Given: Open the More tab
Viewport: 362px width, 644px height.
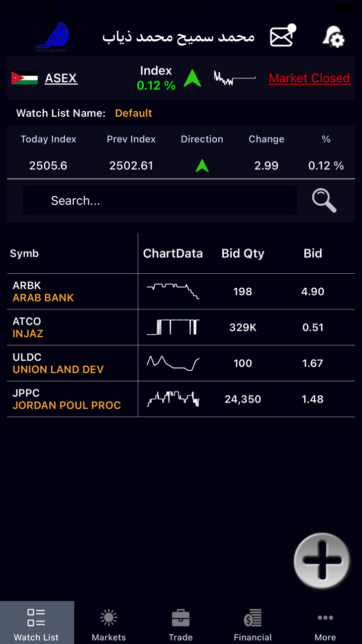Looking at the screenshot, I should (325, 625).
